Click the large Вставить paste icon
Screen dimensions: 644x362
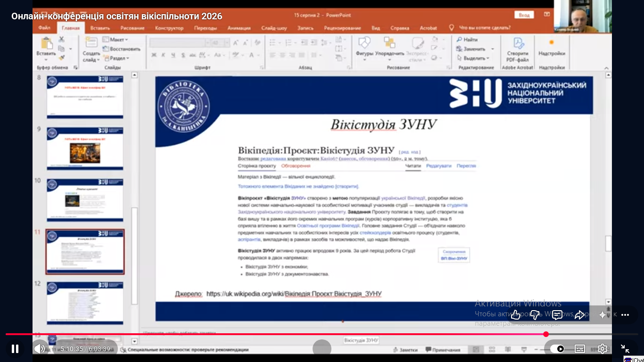pos(46,44)
